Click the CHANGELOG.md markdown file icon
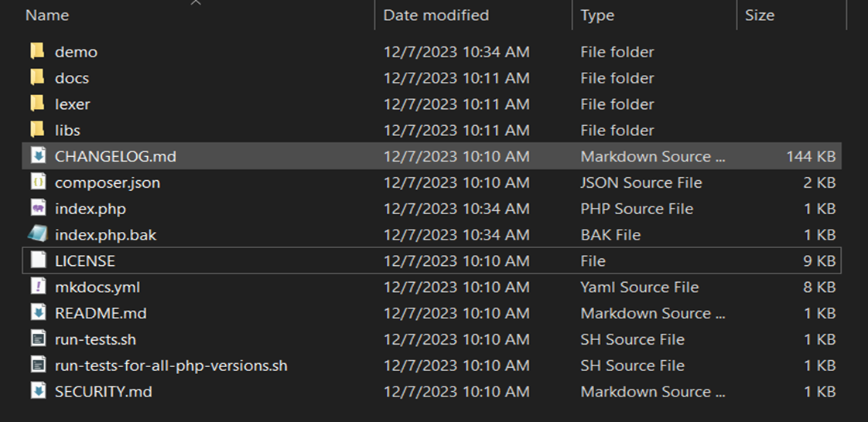Viewport: 868px width, 422px height. [x=38, y=156]
